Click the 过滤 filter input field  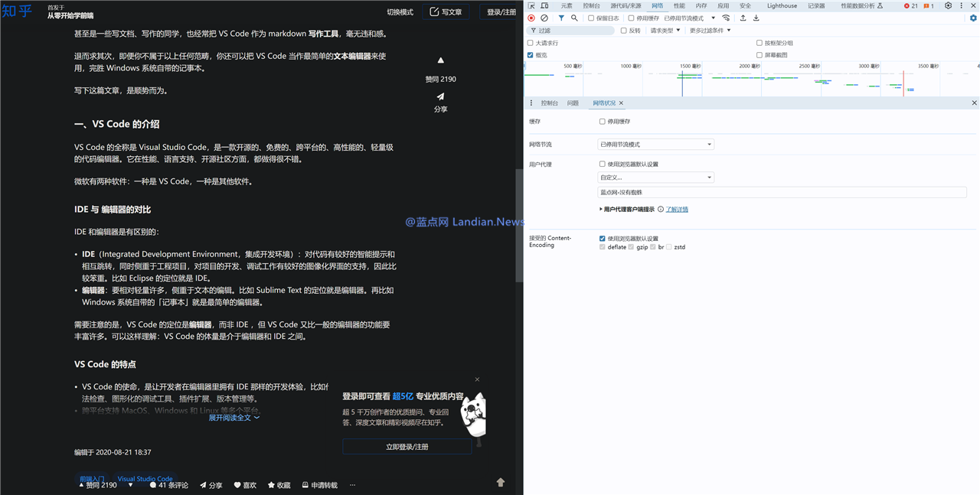(x=571, y=31)
